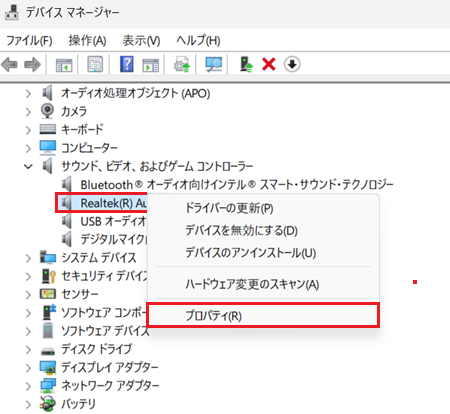Click the blue question mark Help icon
The height and width of the screenshot is (414, 450).
(127, 64)
